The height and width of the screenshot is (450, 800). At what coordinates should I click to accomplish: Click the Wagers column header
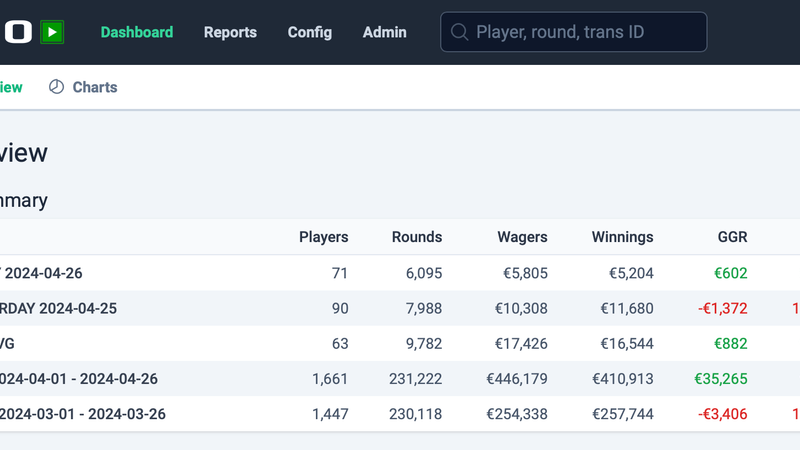pos(523,237)
